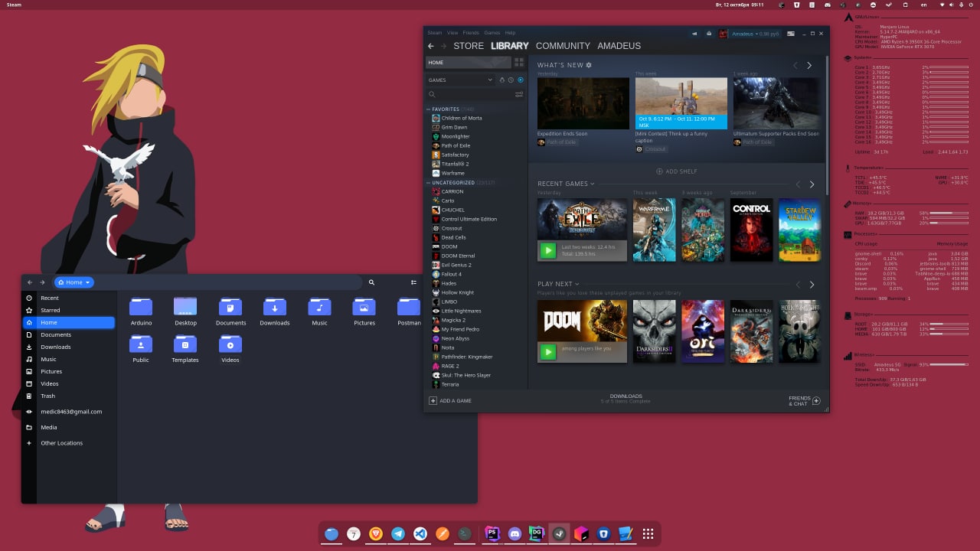The height and width of the screenshot is (551, 980).
Task: Click the Friends & Chat plus icon
Action: pos(816,401)
